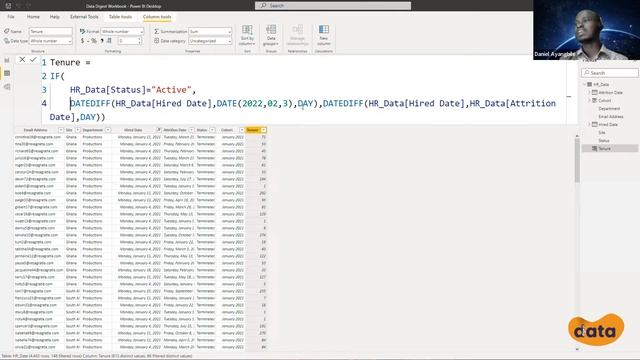
Task: Apply percentage format icon
Action: point(94,41)
